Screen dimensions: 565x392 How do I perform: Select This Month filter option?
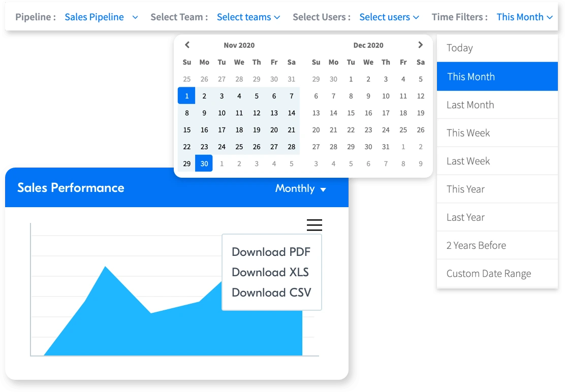click(497, 76)
